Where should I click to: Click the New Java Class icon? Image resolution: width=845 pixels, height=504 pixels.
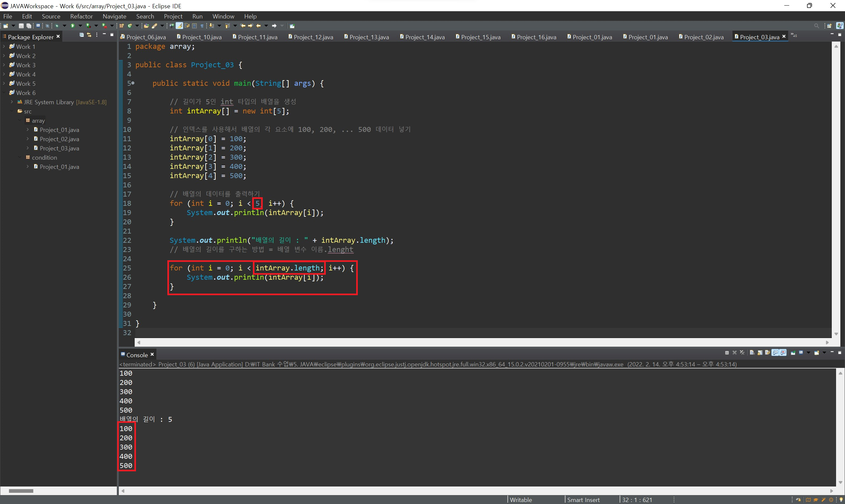point(130,26)
